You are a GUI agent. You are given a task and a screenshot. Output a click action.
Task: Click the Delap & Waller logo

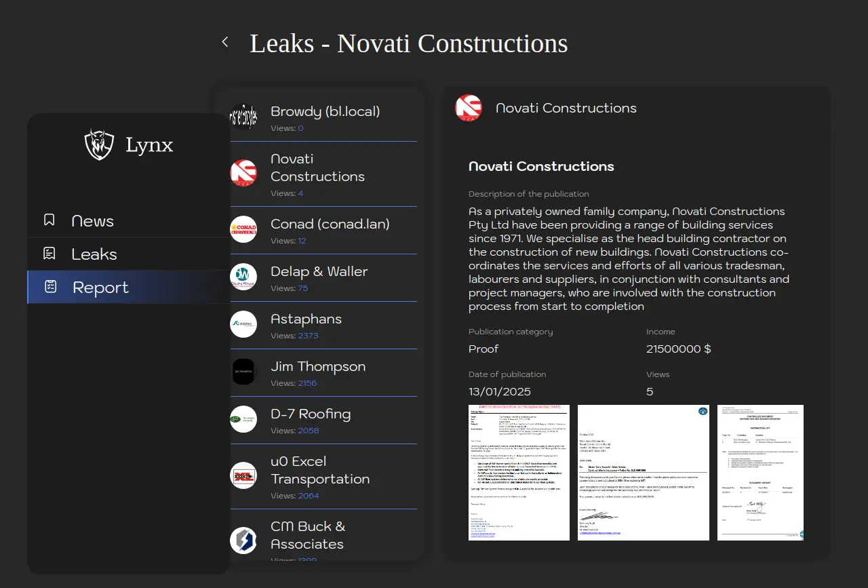coord(243,277)
